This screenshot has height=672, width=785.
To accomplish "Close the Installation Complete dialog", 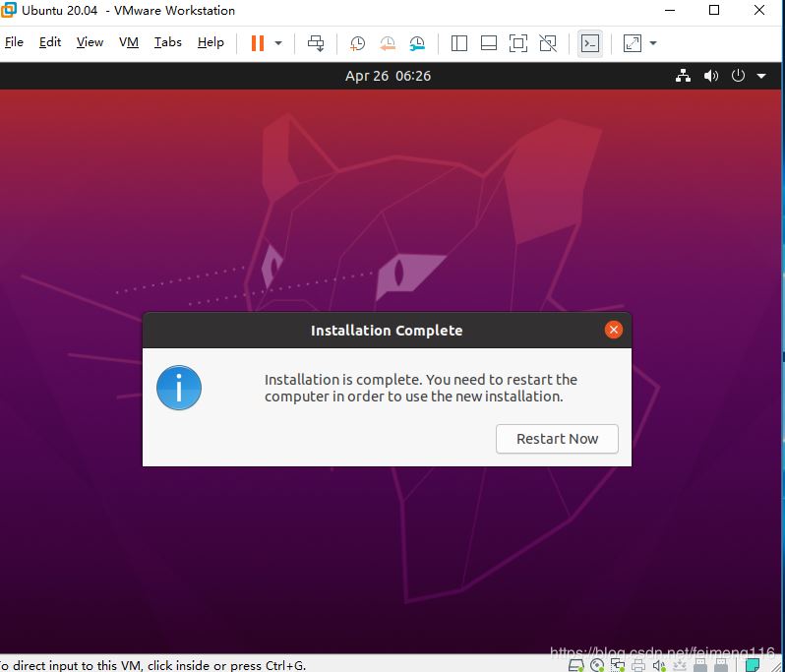I will coord(613,330).
